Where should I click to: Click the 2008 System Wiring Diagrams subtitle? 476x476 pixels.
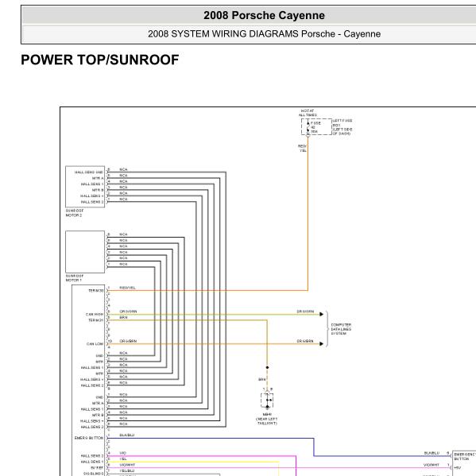click(x=264, y=33)
